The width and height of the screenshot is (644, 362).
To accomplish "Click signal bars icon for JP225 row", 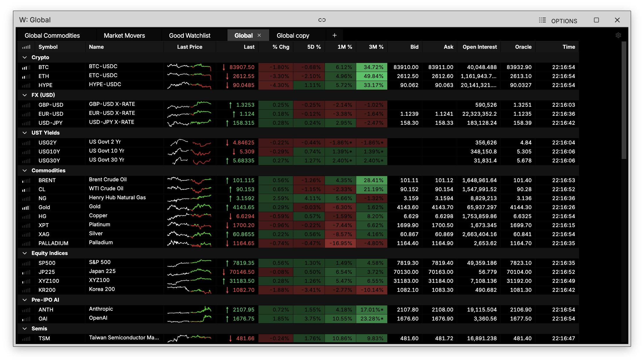I will pyautogui.click(x=26, y=272).
